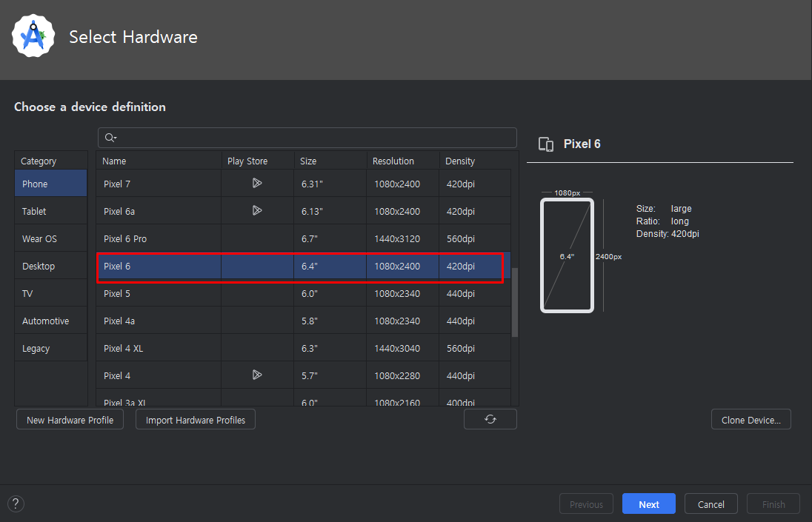Screen dimensions: 812x522
Task: Click the Select Hardware title
Action: click(x=133, y=37)
